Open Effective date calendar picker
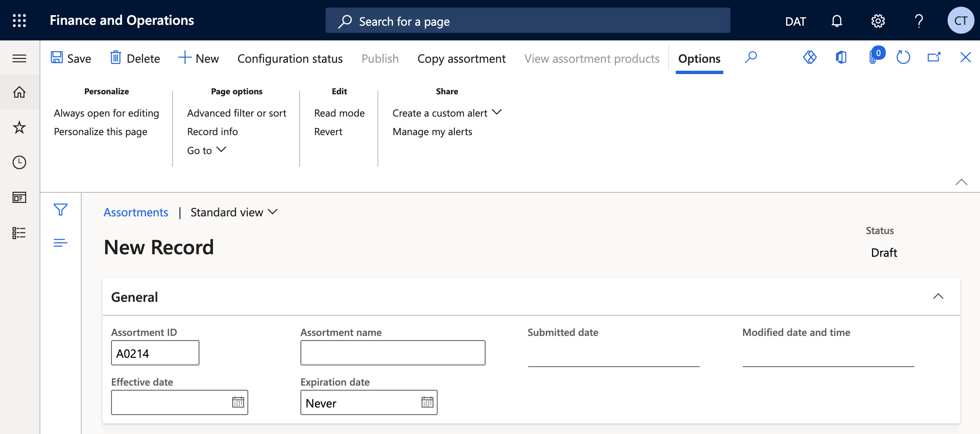 point(238,402)
